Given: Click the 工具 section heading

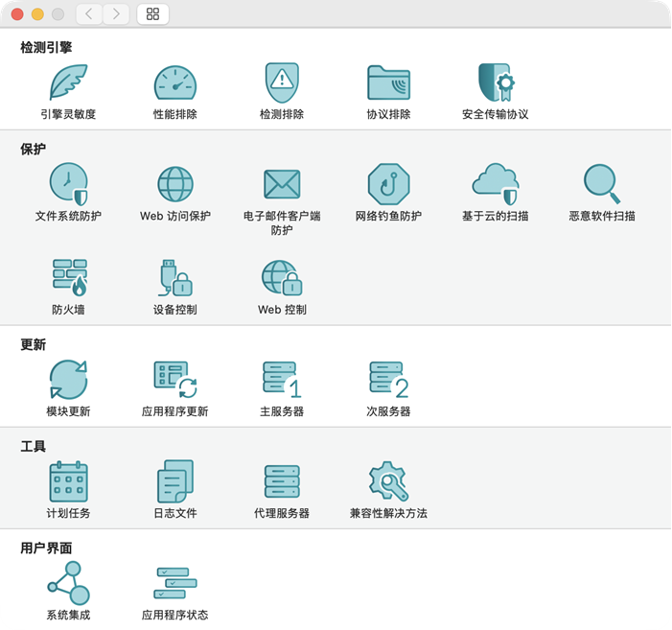Looking at the screenshot, I should [x=33, y=446].
